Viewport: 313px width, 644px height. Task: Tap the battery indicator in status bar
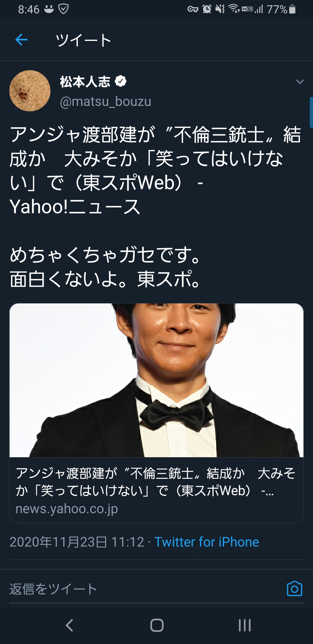[292, 9]
